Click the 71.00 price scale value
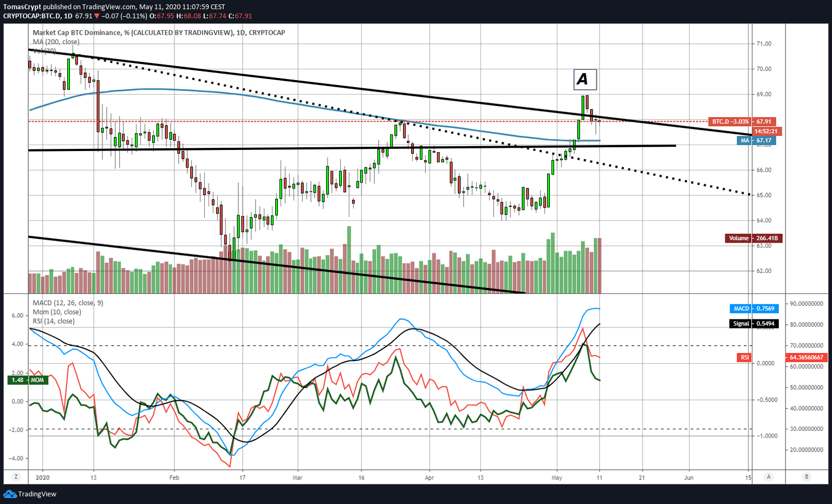This screenshot has height=504, width=832. point(764,44)
